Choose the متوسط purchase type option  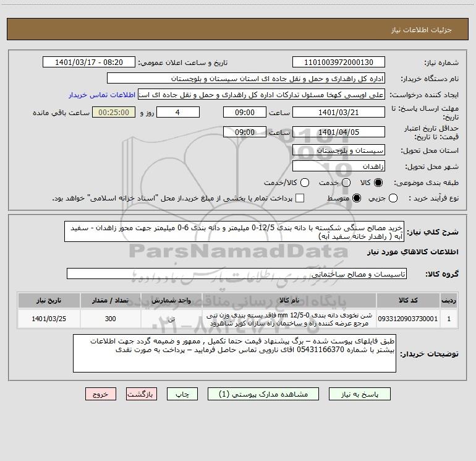point(357,198)
